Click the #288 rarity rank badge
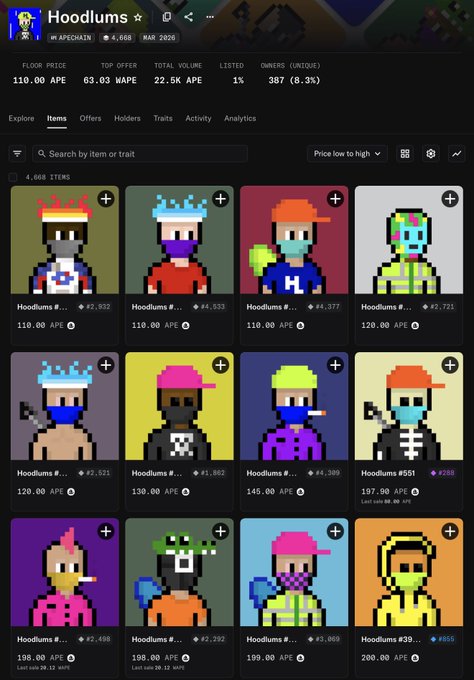This screenshot has height=680, width=474. click(x=442, y=473)
